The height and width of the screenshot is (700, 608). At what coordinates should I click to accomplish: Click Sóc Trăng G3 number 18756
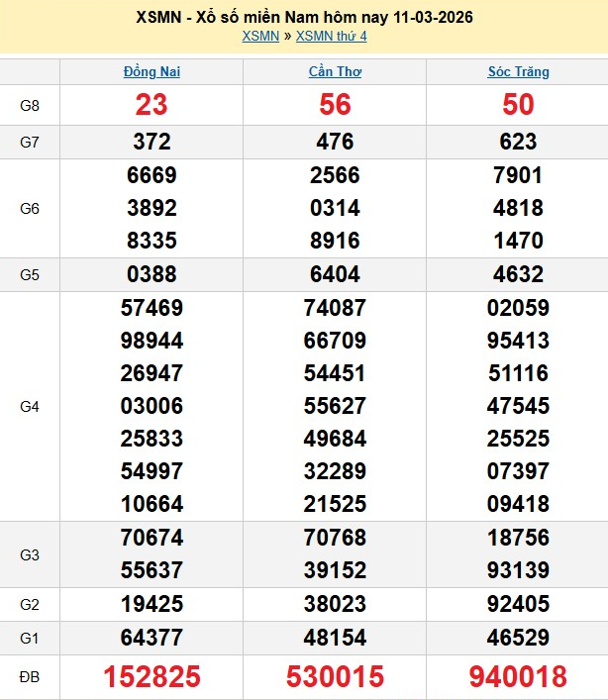[518, 539]
